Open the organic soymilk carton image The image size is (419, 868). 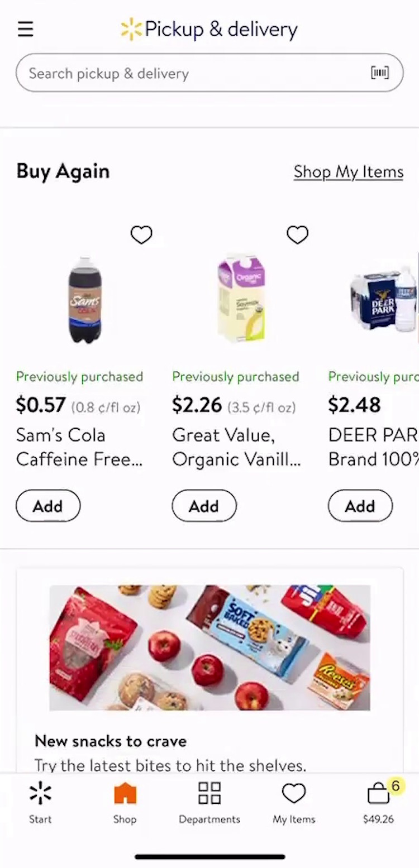point(241,299)
